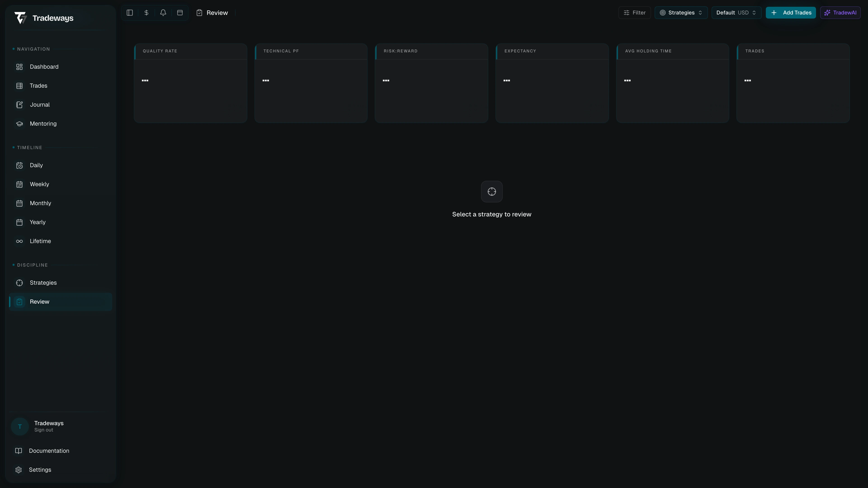Toggle the Filter control panel
868x488 pixels.
pos(634,12)
